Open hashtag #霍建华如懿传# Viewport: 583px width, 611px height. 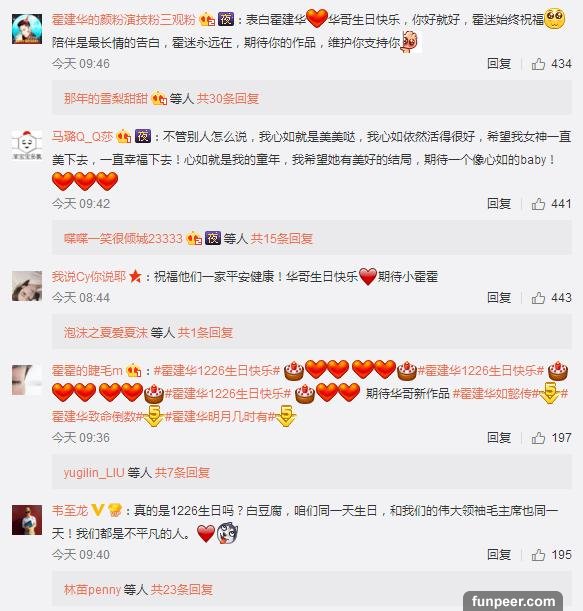(x=496, y=394)
